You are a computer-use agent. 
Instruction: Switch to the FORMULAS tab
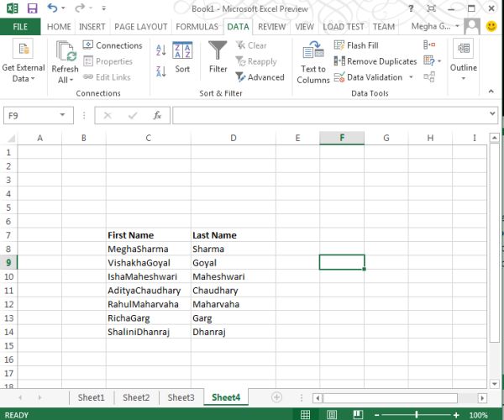click(x=197, y=27)
